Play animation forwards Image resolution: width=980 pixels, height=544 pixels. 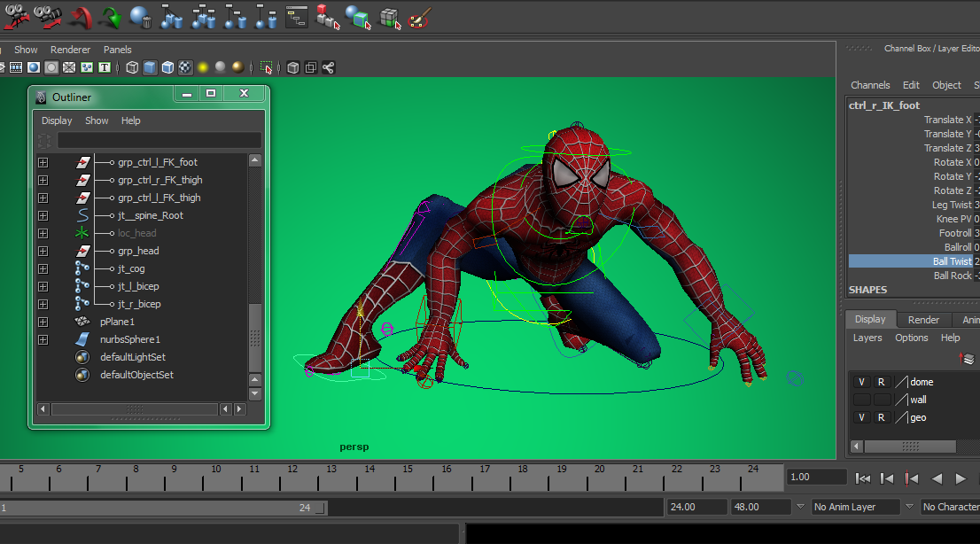961,478
